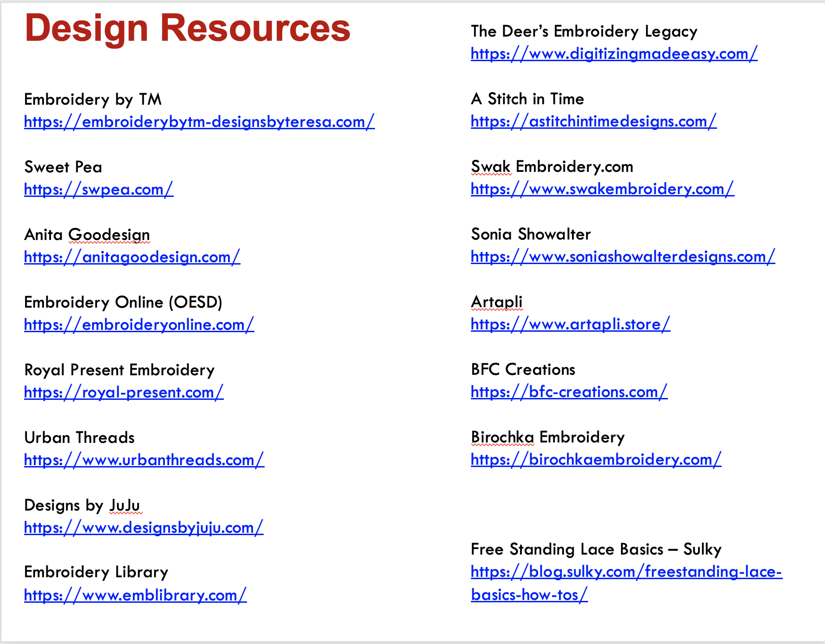This screenshot has width=825, height=644.
Task: Select the 'Swak Embroidery.com' text
Action: coord(552,166)
